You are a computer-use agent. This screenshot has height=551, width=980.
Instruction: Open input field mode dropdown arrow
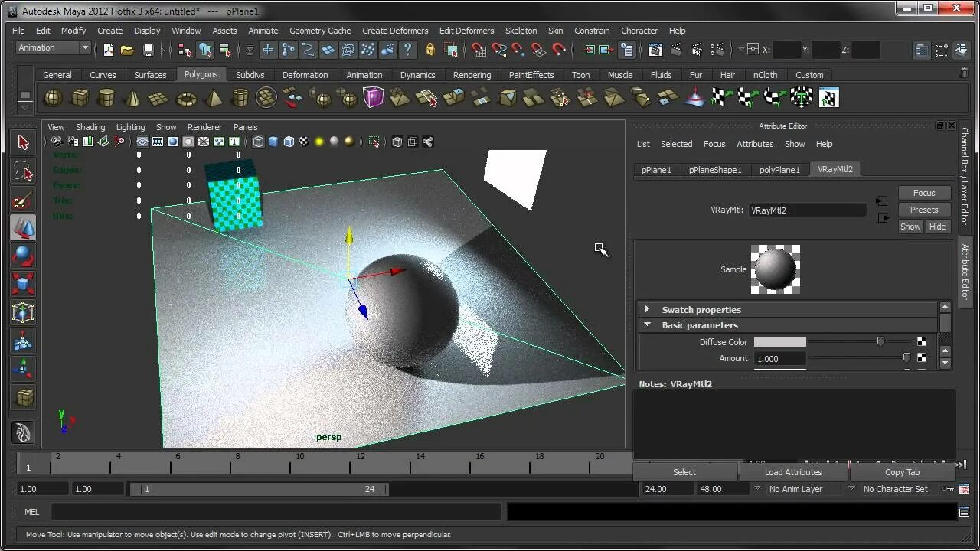[x=741, y=50]
